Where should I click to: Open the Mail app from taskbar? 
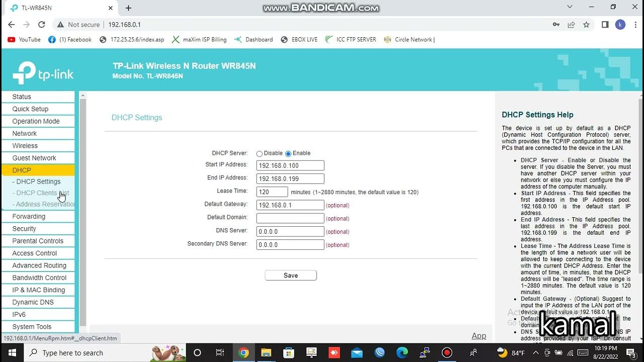tap(357, 352)
